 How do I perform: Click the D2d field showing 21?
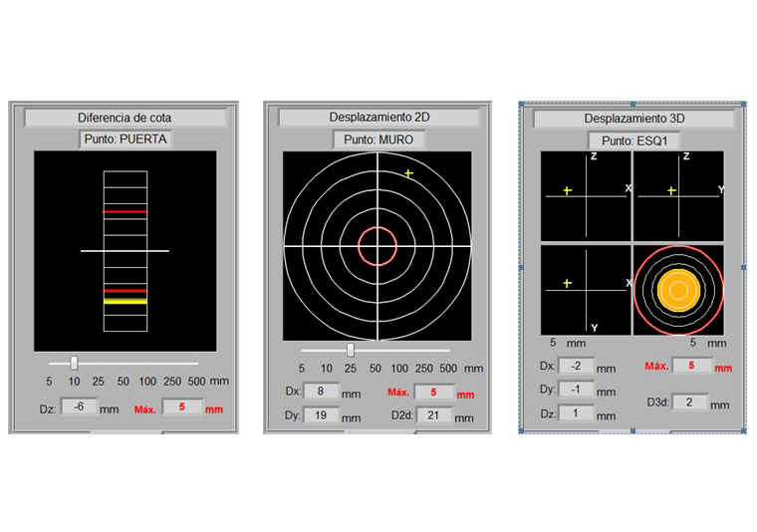(433, 416)
